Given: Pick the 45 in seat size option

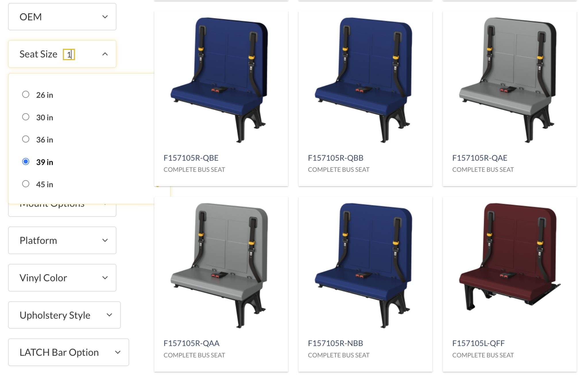Looking at the screenshot, I should tap(26, 184).
